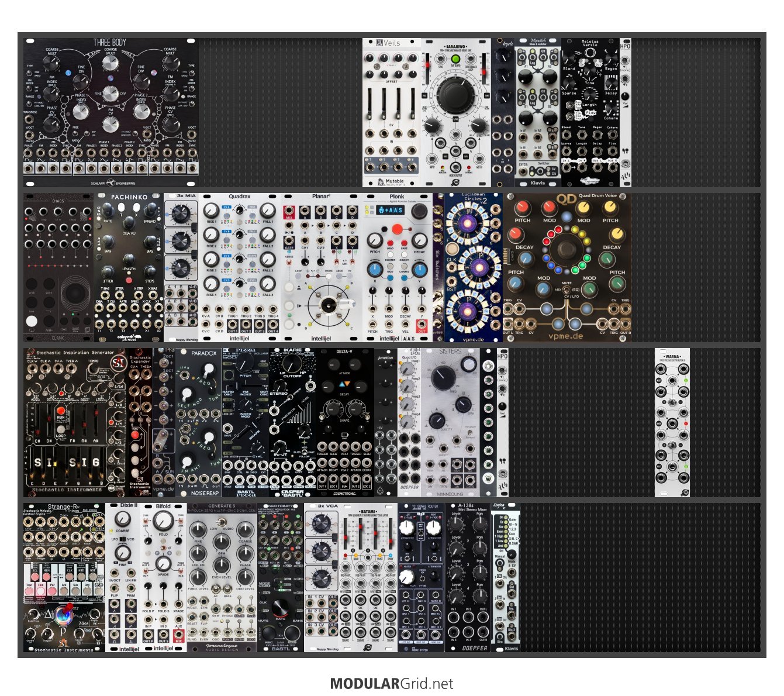Image resolution: width=784 pixels, height=696 pixels.
Task: Click the Chaos Clank module
Action: pyautogui.click(x=58, y=268)
